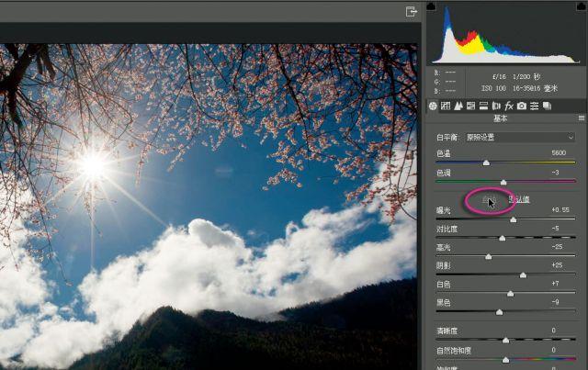The height and width of the screenshot is (370, 588).
Task: Click the sun starburst in the image preview
Action: coord(93,165)
